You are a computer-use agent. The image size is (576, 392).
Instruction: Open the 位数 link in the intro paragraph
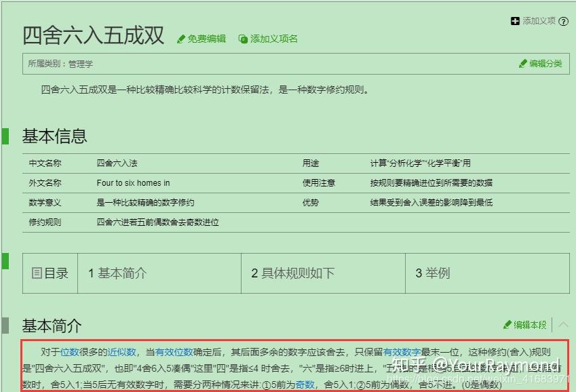click(x=69, y=352)
